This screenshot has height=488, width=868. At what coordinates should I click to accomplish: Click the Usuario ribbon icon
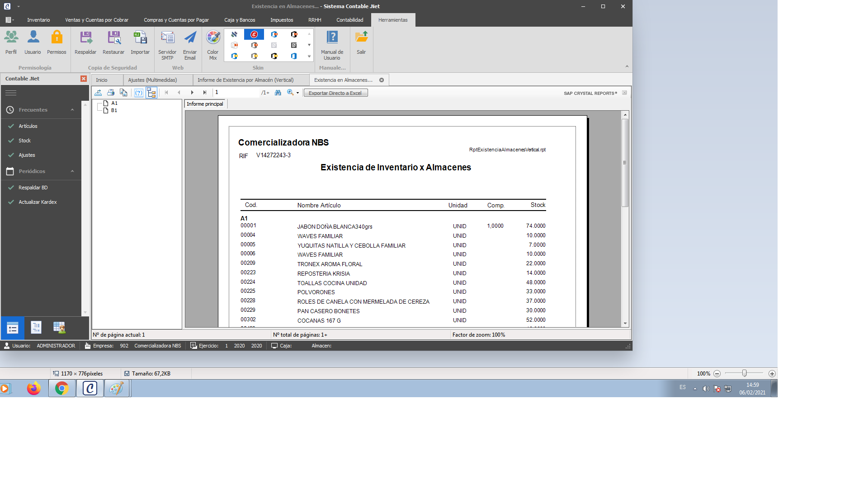[33, 42]
